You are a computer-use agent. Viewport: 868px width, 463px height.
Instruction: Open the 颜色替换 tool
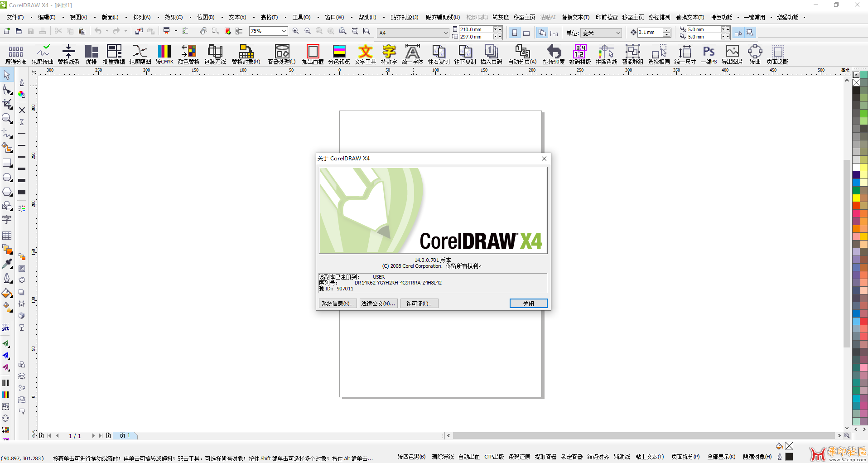(188, 54)
